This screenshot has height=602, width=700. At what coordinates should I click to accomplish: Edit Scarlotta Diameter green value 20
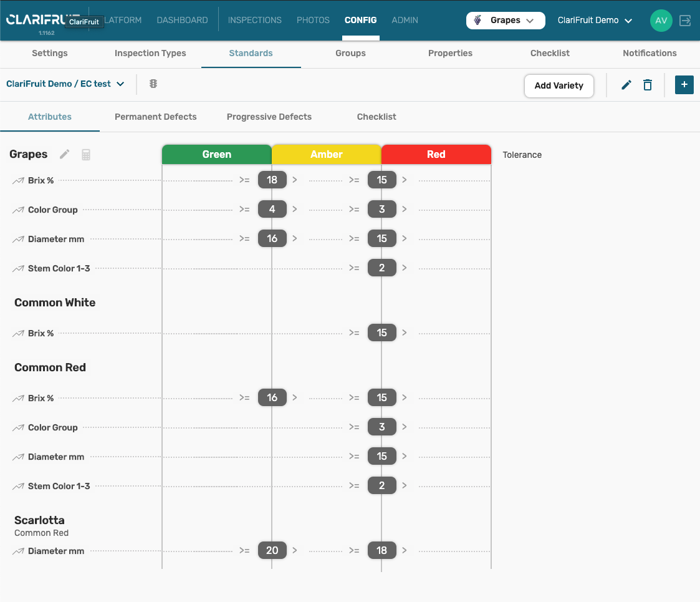[272, 550]
